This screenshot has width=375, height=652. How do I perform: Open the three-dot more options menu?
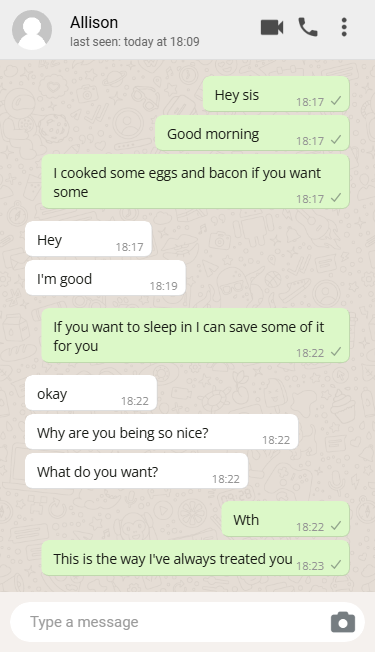tap(344, 27)
